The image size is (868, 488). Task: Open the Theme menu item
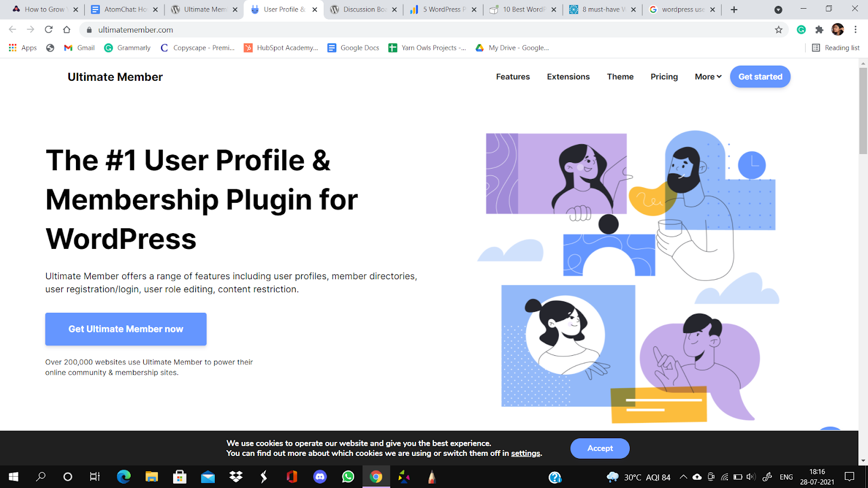pos(620,76)
